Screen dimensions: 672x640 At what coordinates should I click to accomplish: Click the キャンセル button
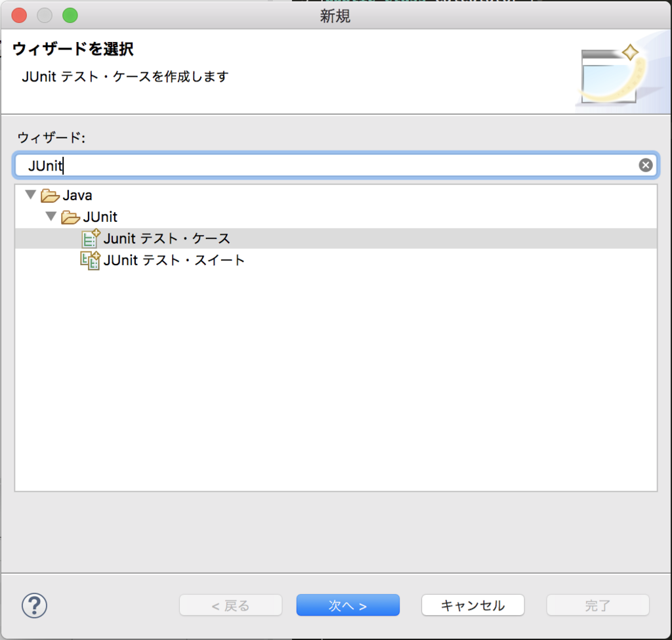[x=472, y=605]
